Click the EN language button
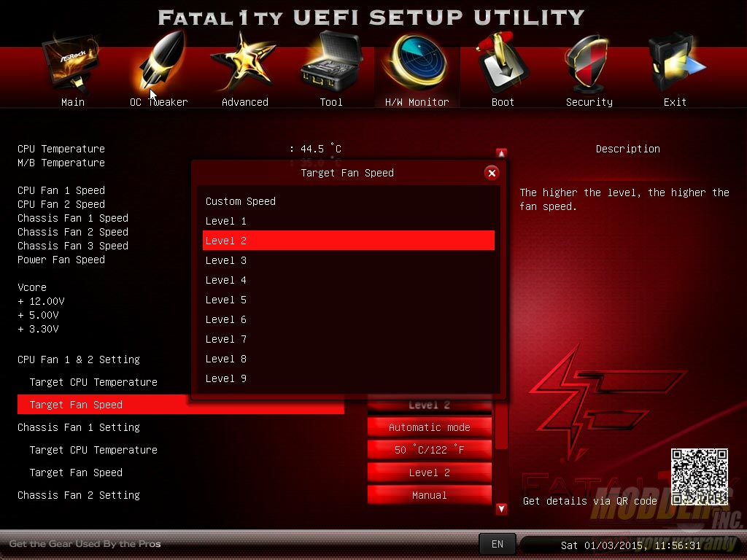This screenshot has height=560, width=747. coord(498,544)
